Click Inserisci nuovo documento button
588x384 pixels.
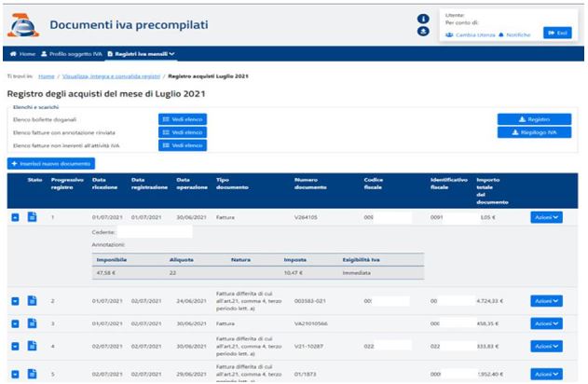(x=51, y=163)
